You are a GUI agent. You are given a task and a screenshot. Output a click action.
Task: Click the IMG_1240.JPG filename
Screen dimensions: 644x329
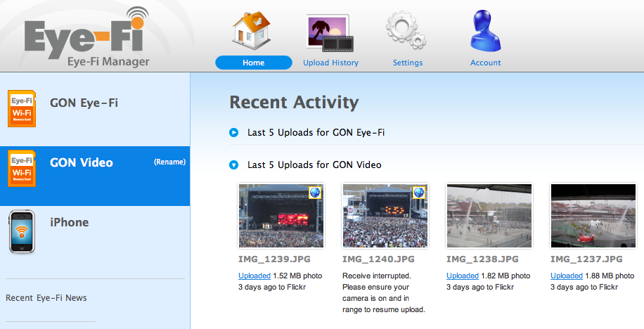tap(378, 259)
